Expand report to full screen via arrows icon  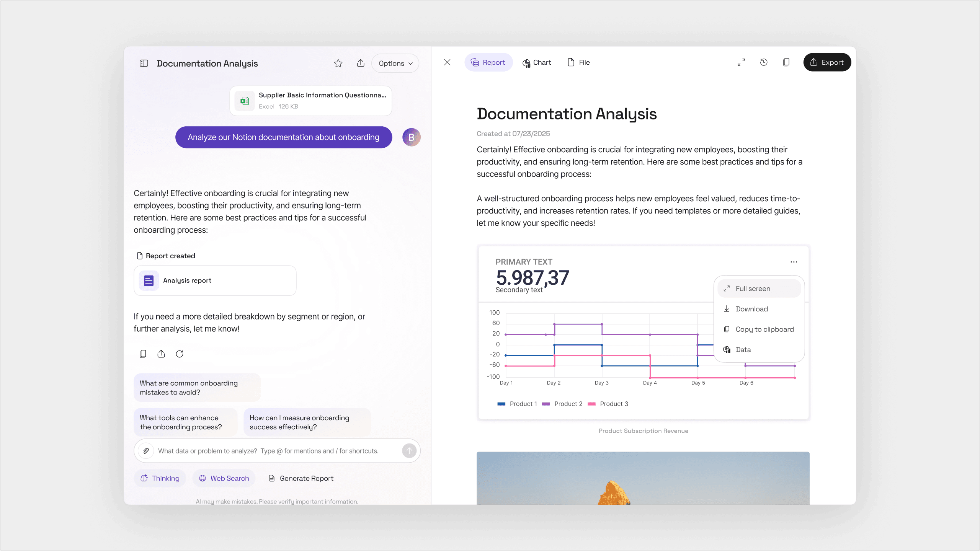tap(741, 62)
